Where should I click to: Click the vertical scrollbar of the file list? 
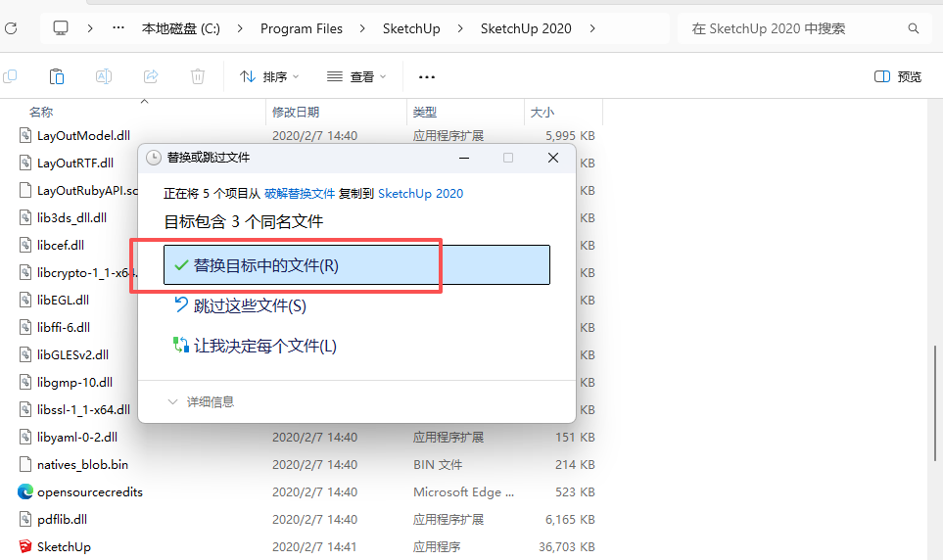[934, 403]
